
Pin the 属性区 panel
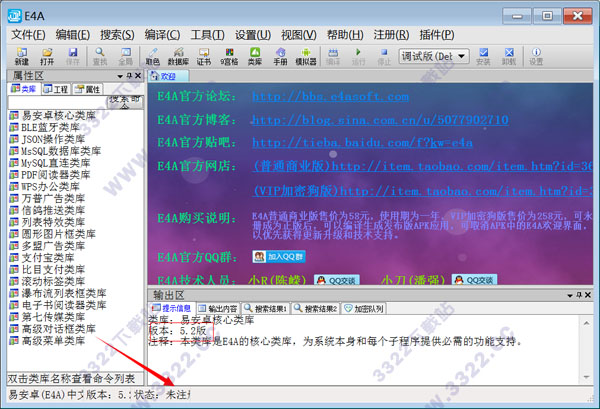(129, 76)
